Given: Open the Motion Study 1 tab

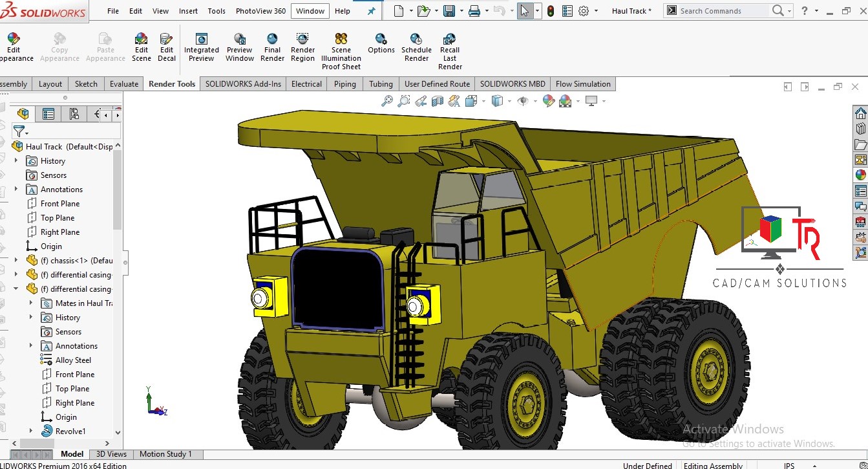Looking at the screenshot, I should pyautogui.click(x=165, y=454).
